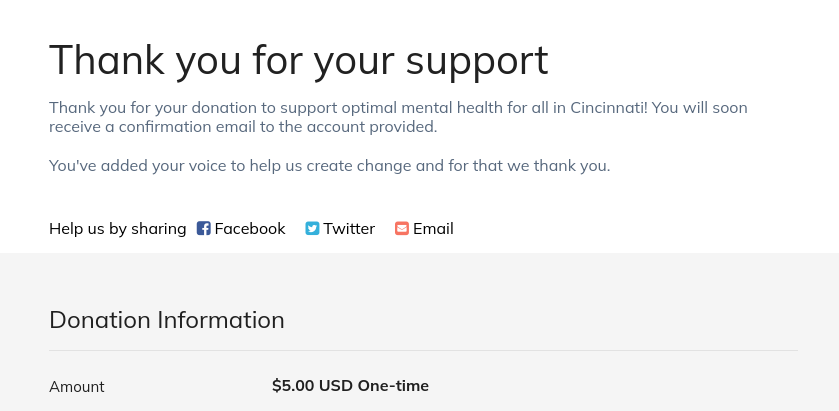Click the "$5.00 USD One-time" amount value

point(350,385)
